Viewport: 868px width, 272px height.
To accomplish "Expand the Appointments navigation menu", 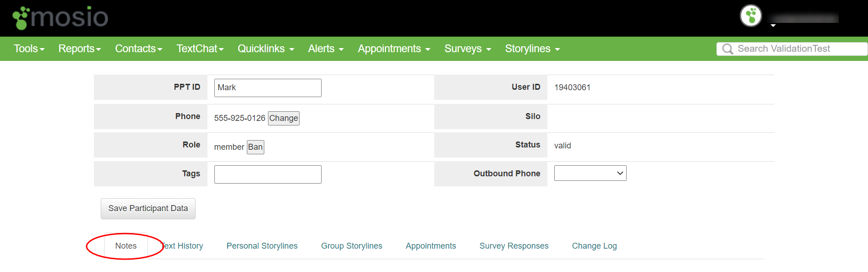I will [x=393, y=49].
